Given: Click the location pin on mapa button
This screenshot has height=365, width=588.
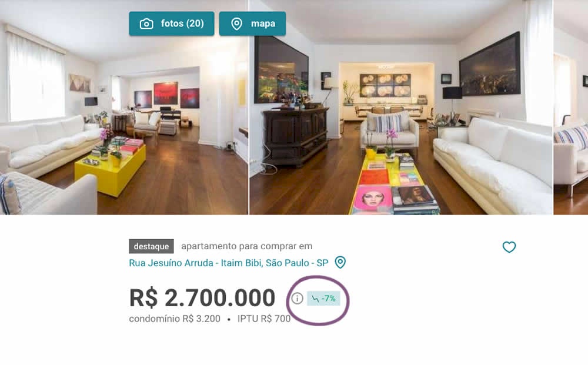Looking at the screenshot, I should (236, 24).
